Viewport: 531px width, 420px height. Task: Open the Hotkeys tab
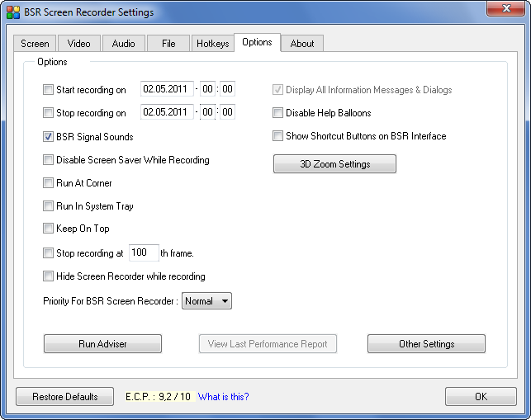coord(213,44)
